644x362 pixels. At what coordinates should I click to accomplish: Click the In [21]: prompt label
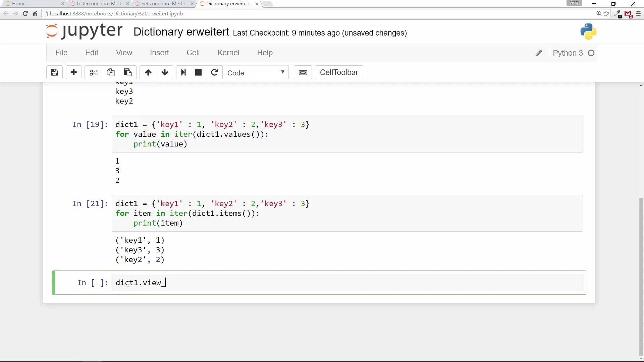[x=90, y=203]
